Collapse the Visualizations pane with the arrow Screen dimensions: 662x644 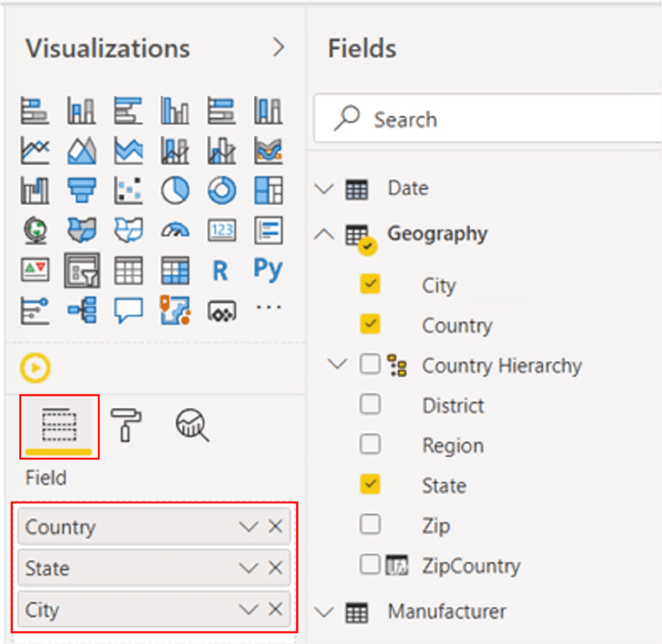click(278, 48)
